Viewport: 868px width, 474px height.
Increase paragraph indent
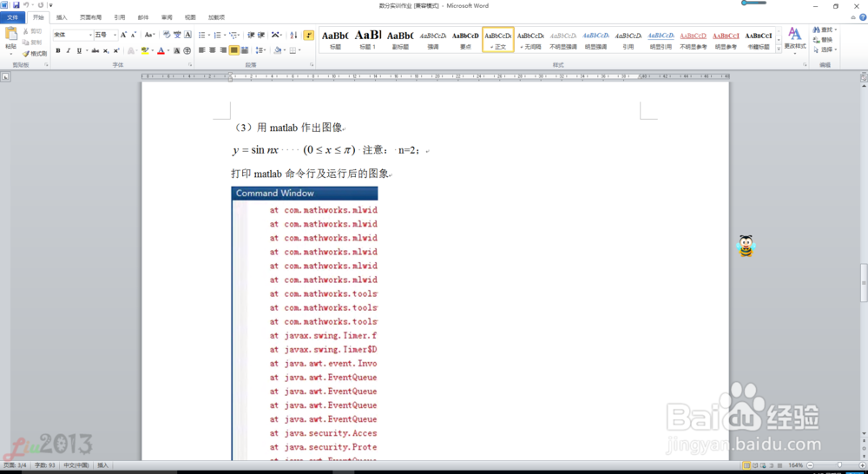click(x=261, y=35)
